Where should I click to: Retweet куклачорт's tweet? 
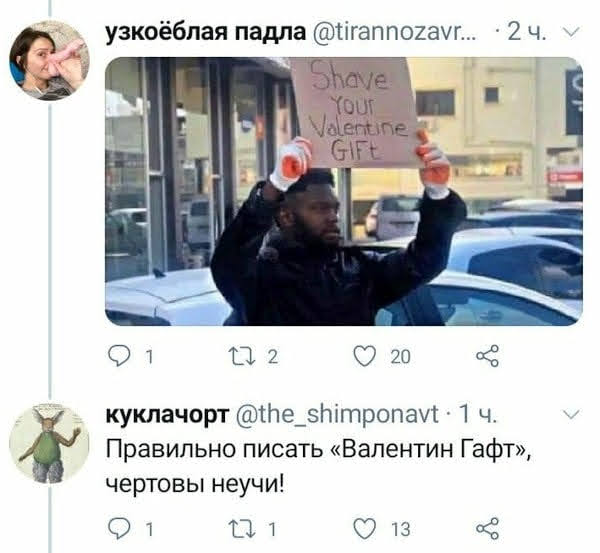pyautogui.click(x=241, y=529)
